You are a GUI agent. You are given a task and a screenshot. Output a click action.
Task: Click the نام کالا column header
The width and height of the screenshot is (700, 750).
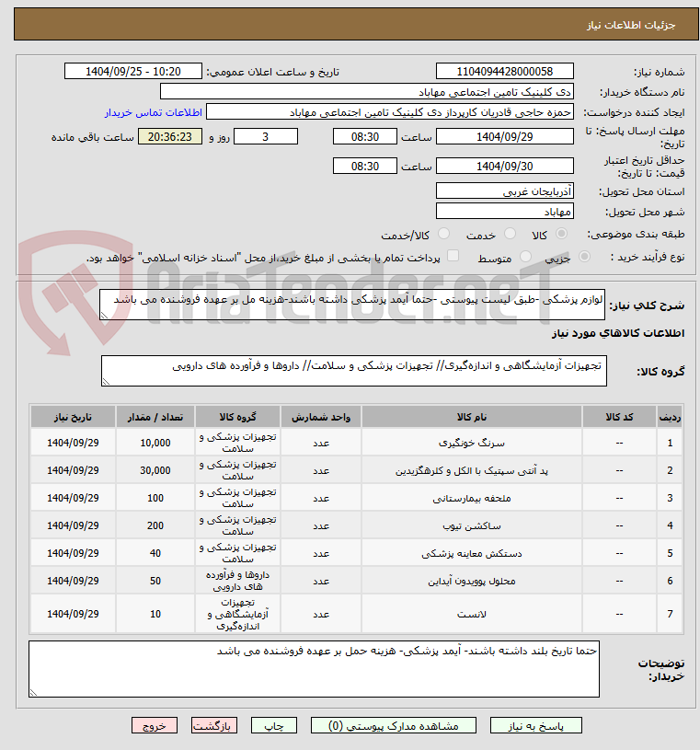coord(472,417)
